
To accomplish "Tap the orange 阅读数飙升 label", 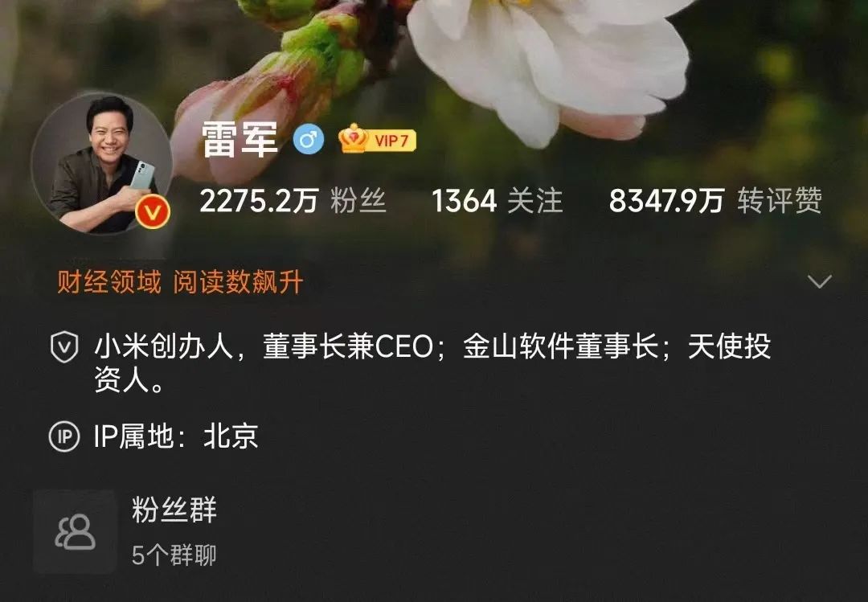I will click(238, 282).
